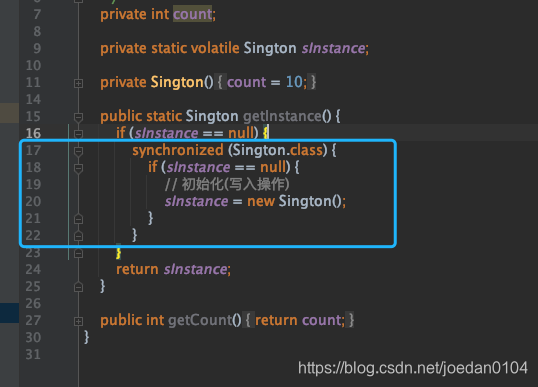Click line number 24 in the gutter
The image size is (538, 387).
33,269
